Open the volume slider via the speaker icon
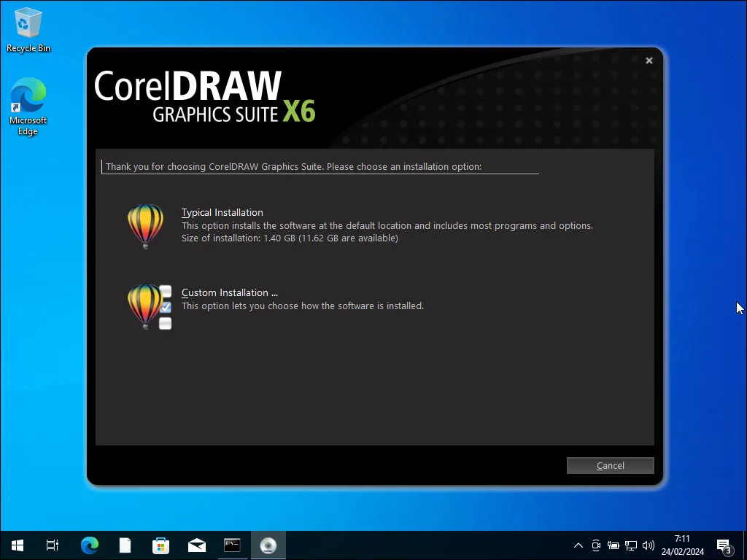 click(x=648, y=545)
